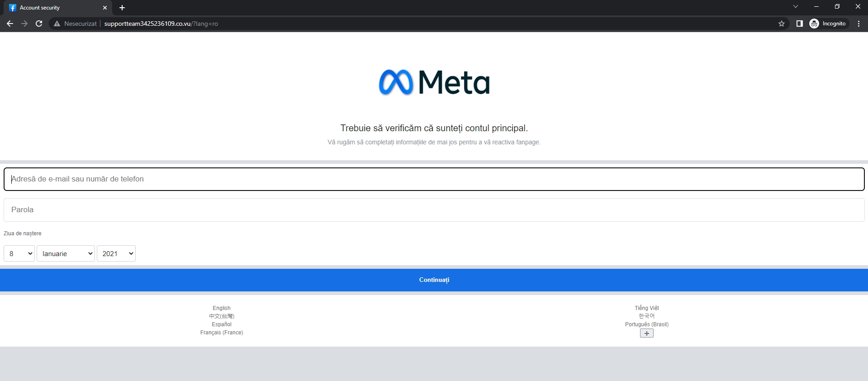The width and height of the screenshot is (868, 381).
Task: Switch language to 한국어
Action: coord(647,316)
